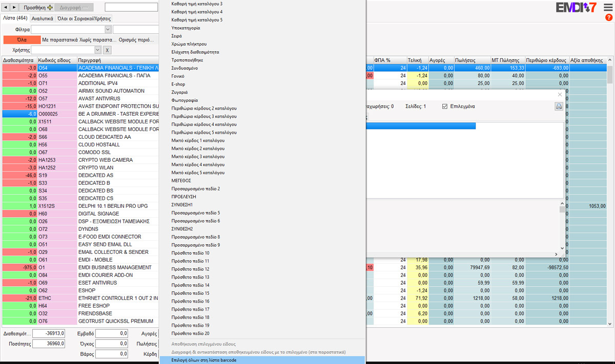Choose menu entry Αποθήκευση επιλεγμένου είδους
The width and height of the screenshot is (615, 364).
[262, 344]
